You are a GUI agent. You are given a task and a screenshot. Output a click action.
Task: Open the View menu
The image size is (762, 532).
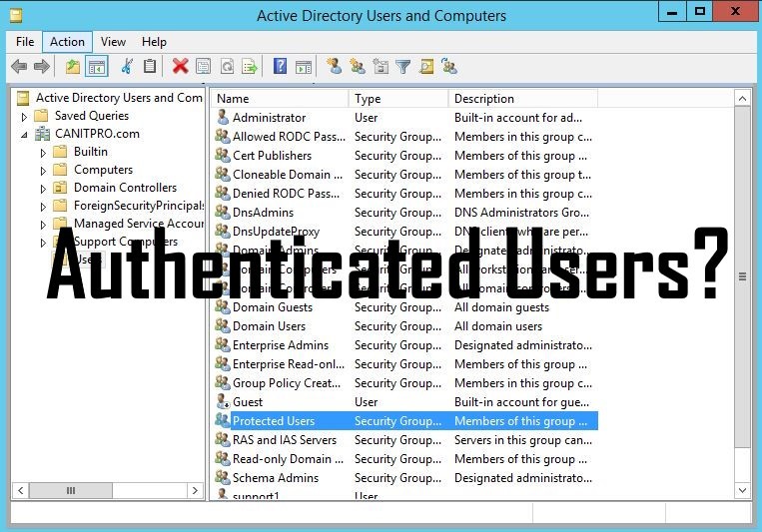(113, 42)
